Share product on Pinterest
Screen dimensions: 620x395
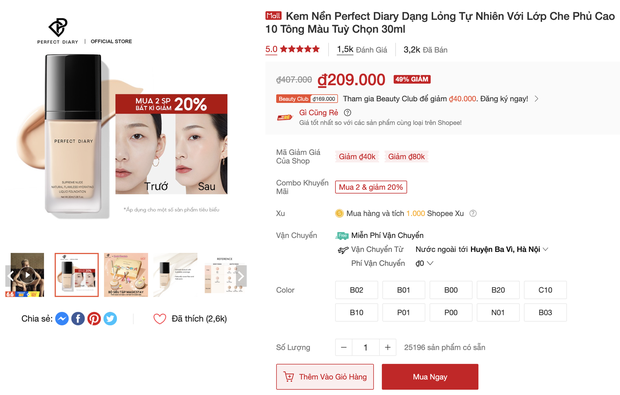coord(94,319)
